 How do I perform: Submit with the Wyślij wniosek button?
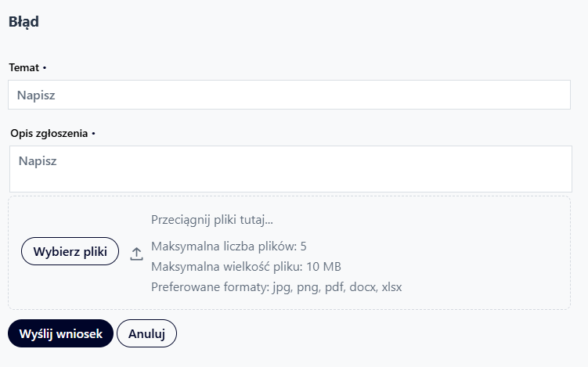point(60,333)
